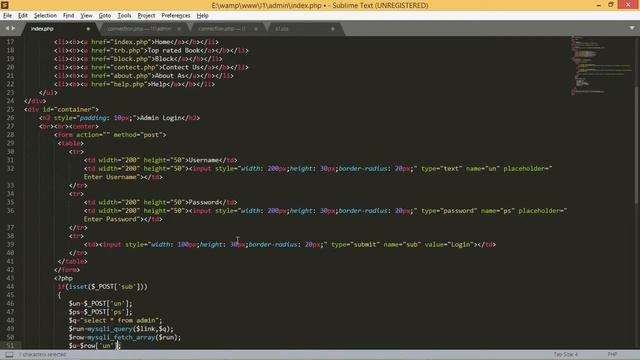Click 'Top rated Book' text on line 18
Image resolution: width=640 pixels, height=360 pixels.
click(x=174, y=51)
